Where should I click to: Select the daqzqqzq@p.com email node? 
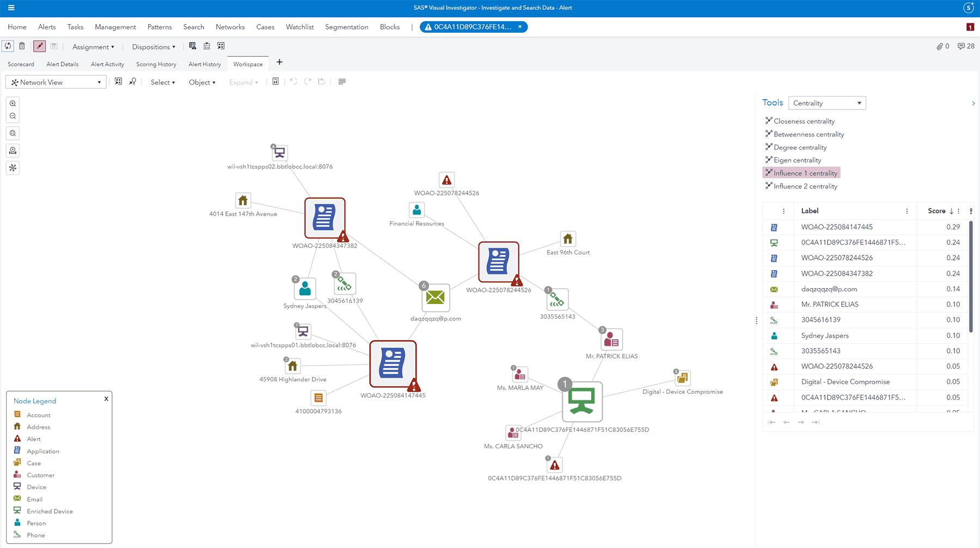pyautogui.click(x=436, y=297)
